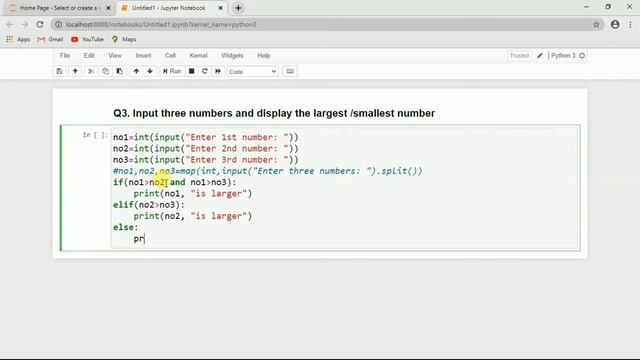This screenshot has width=640, height=360.
Task: Open the Chrome profile avatar
Action: click(615, 24)
